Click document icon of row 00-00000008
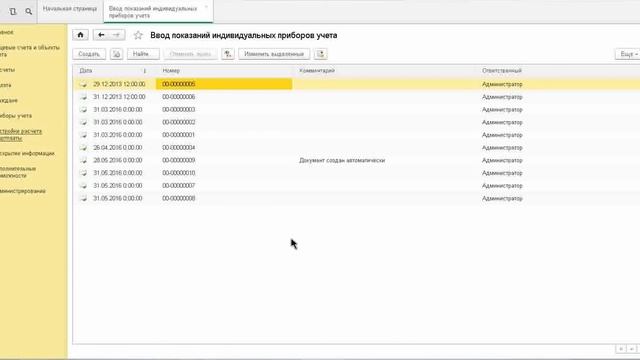 point(83,198)
